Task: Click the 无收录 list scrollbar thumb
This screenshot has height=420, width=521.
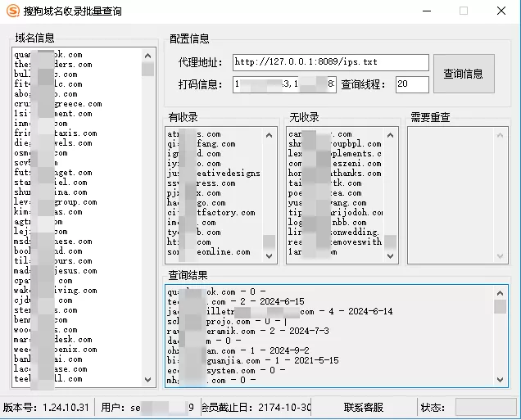Action: (391, 242)
